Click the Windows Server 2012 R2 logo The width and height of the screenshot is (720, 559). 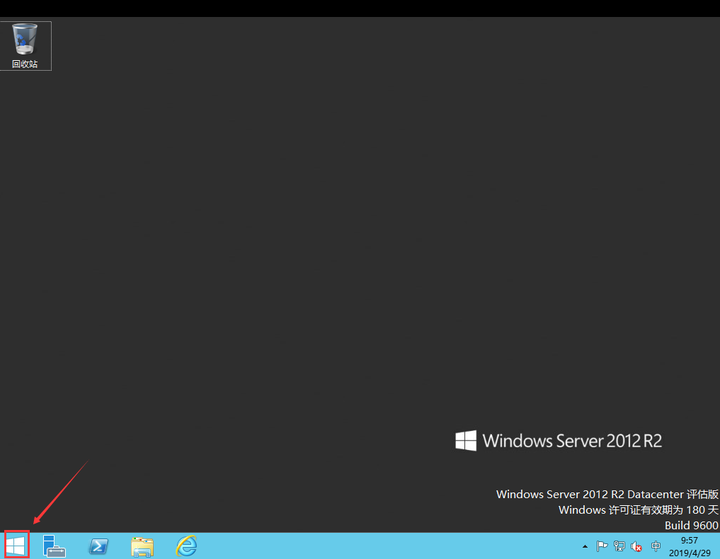coord(558,440)
